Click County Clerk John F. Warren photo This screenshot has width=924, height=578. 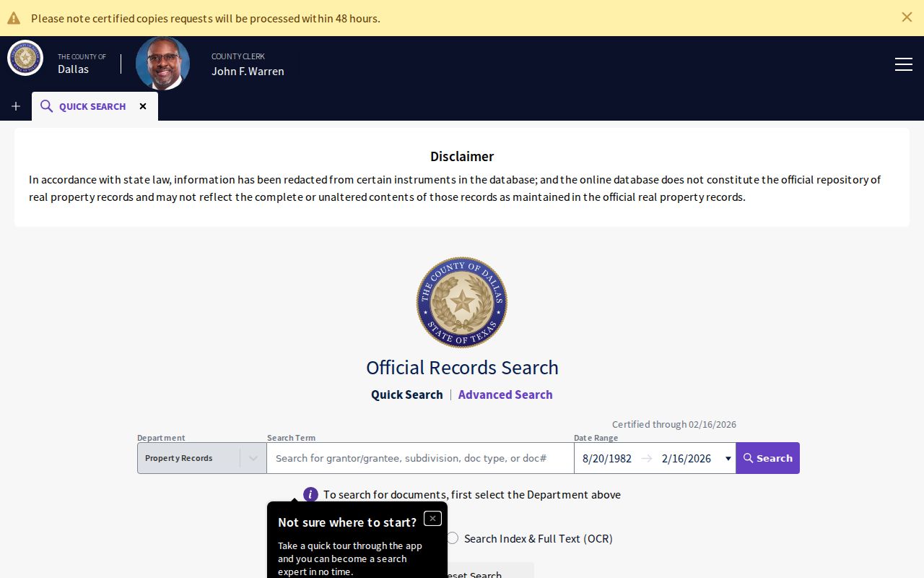[x=162, y=64]
